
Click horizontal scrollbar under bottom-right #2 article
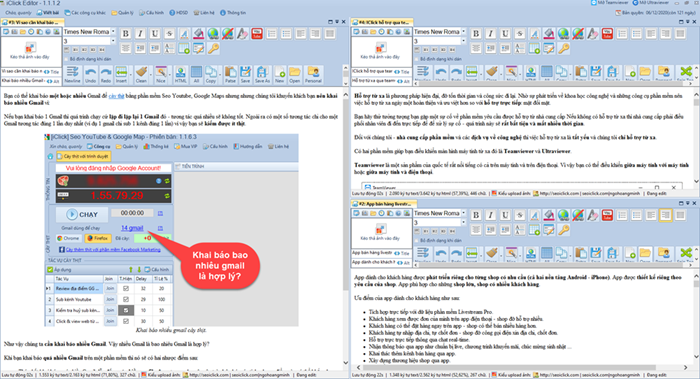coord(522,367)
